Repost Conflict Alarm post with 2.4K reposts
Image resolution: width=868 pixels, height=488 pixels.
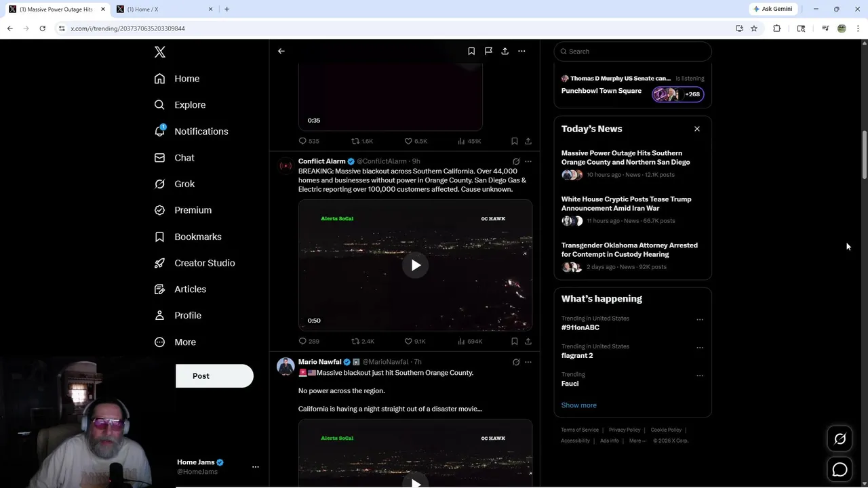pyautogui.click(x=362, y=341)
